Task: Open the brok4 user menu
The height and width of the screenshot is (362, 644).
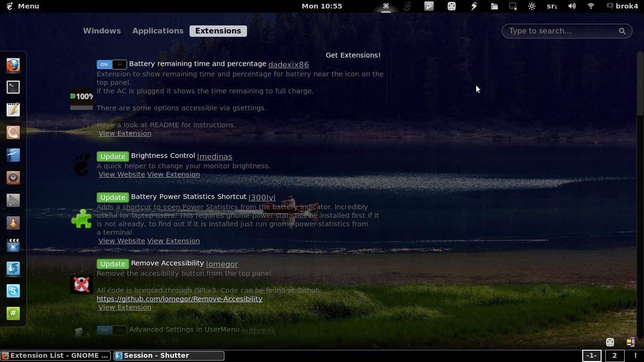Action: pyautogui.click(x=622, y=6)
